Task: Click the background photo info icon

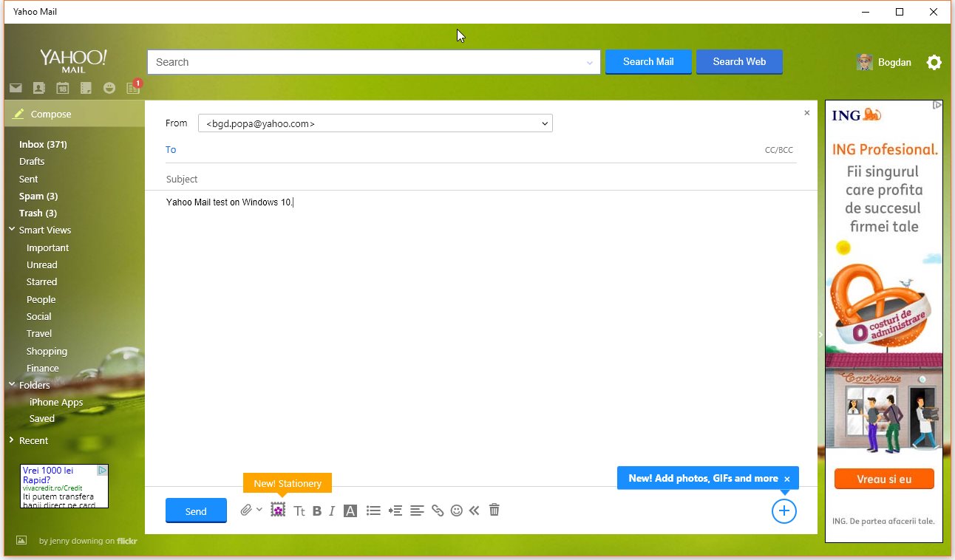Action: click(21, 541)
